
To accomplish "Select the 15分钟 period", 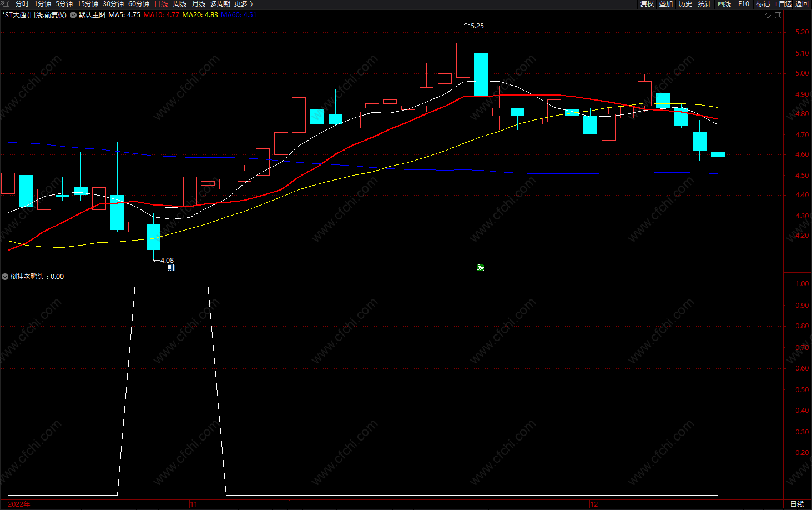I will click(x=88, y=4).
